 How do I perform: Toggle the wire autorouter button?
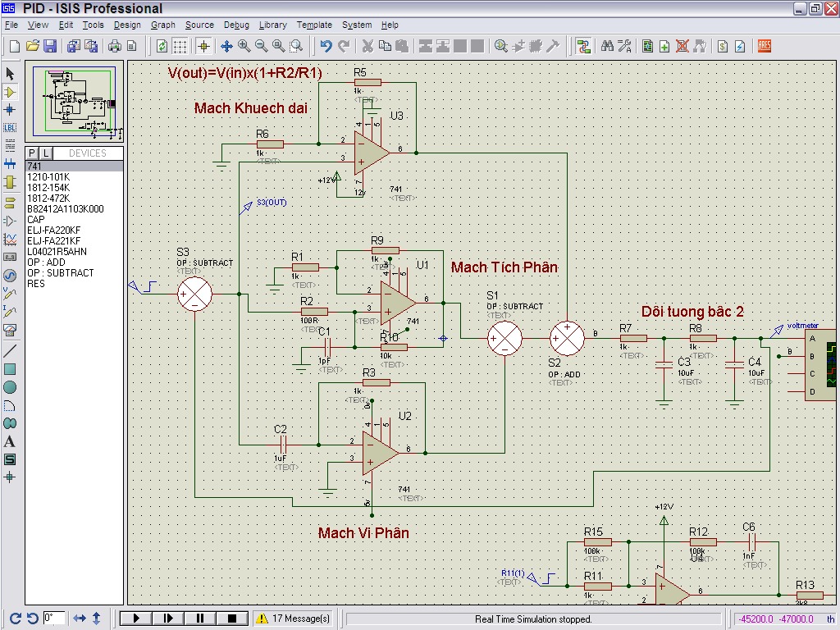click(583, 46)
